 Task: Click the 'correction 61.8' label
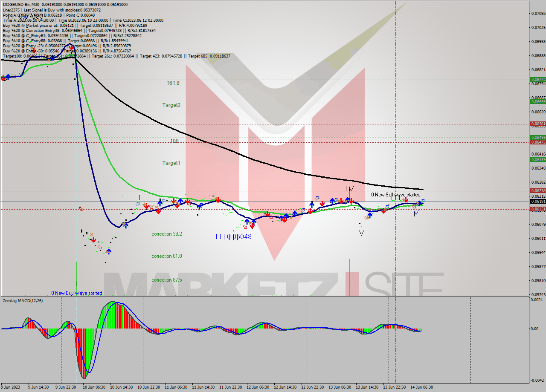[x=167, y=256]
